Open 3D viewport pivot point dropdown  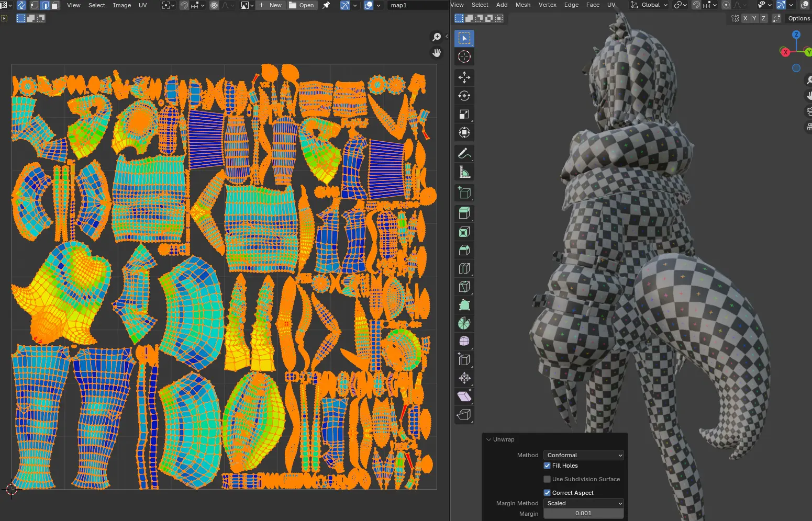(x=680, y=5)
